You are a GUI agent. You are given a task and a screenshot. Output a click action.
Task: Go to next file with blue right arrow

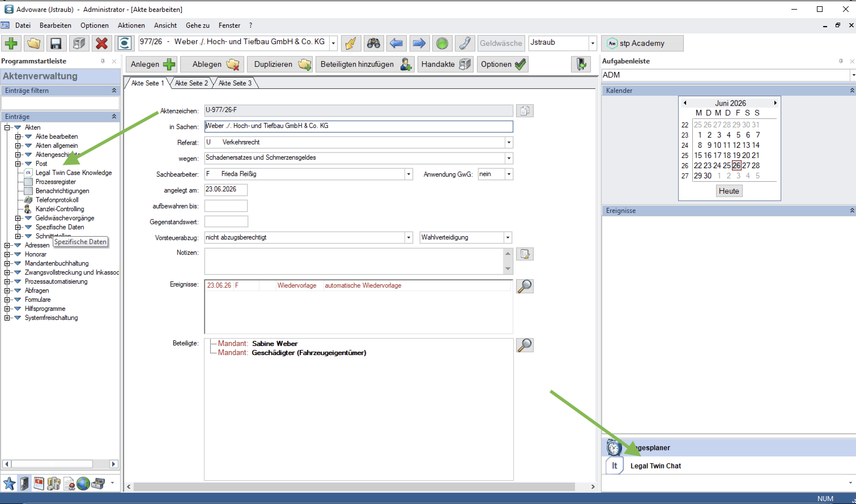tap(419, 43)
